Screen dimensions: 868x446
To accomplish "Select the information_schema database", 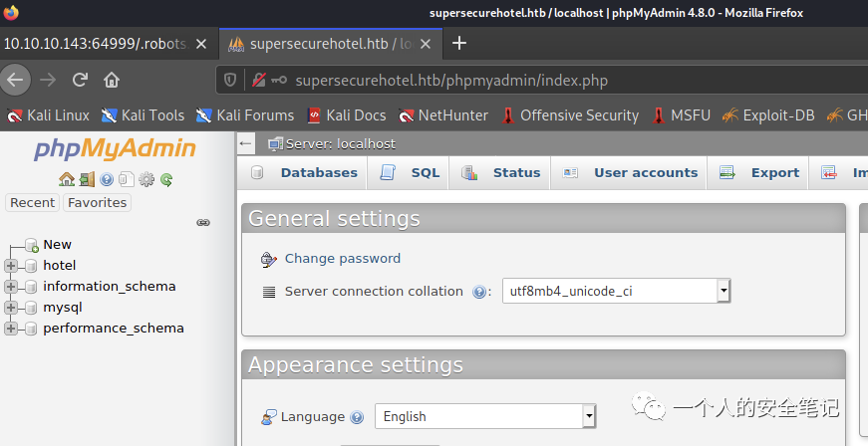I will pos(109,287).
